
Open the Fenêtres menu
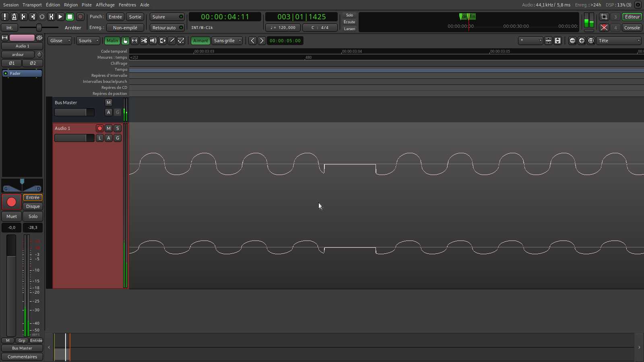tap(127, 5)
